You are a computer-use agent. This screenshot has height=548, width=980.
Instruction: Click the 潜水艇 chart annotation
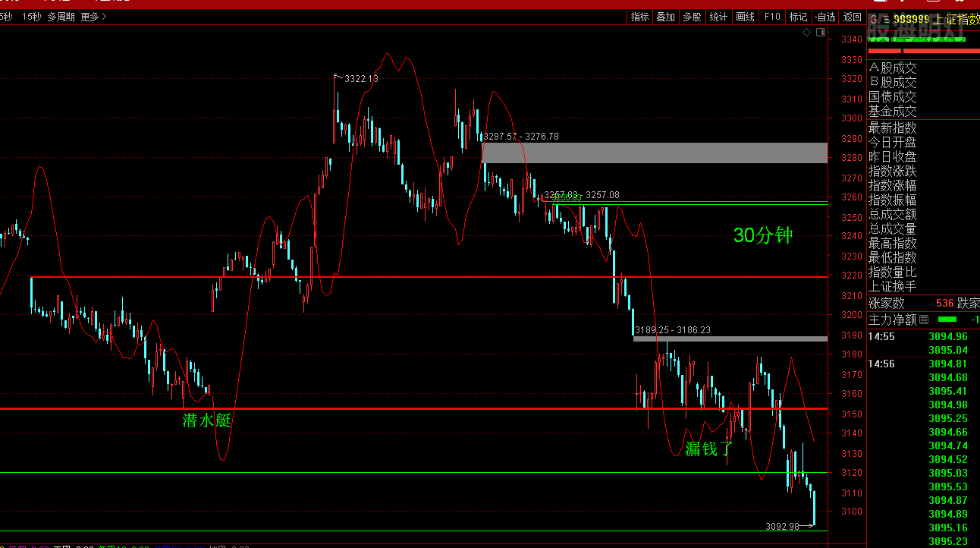pyautogui.click(x=206, y=420)
